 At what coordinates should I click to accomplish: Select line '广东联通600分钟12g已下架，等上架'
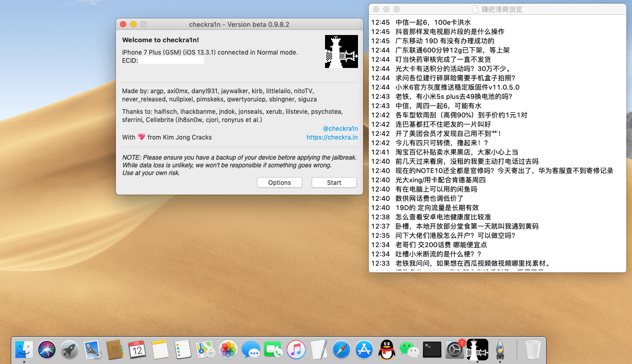452,50
